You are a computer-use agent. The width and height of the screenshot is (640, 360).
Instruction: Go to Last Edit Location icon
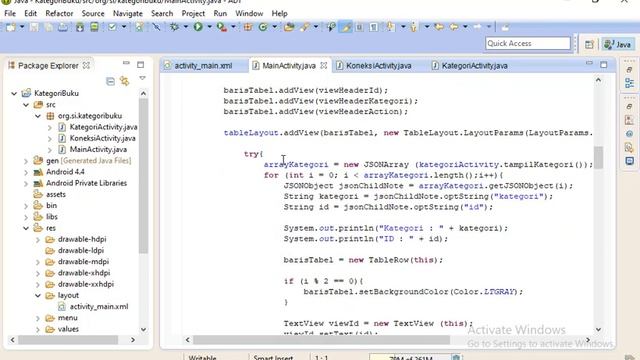point(440,27)
